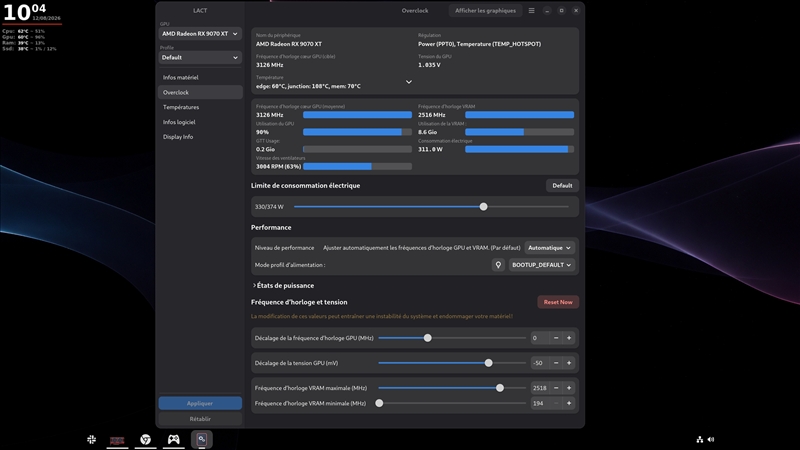Increase GPU clock offset with plus button
800x450 pixels.
click(569, 338)
